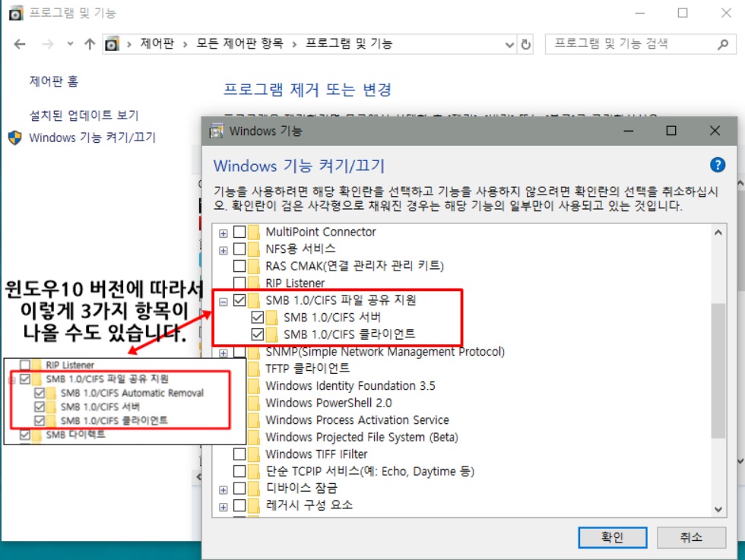Click the Windows 기능 dialog title icon

click(x=217, y=131)
